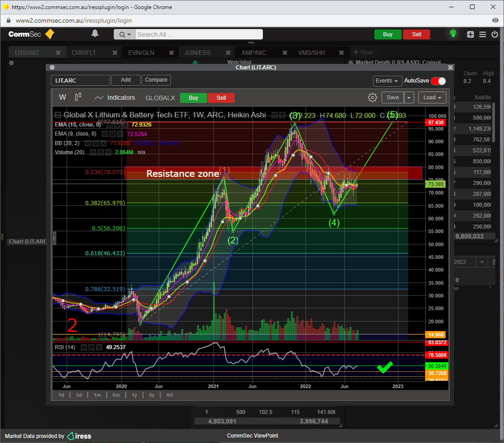Open the W interval selector
This screenshot has height=443, width=504.
click(x=63, y=97)
